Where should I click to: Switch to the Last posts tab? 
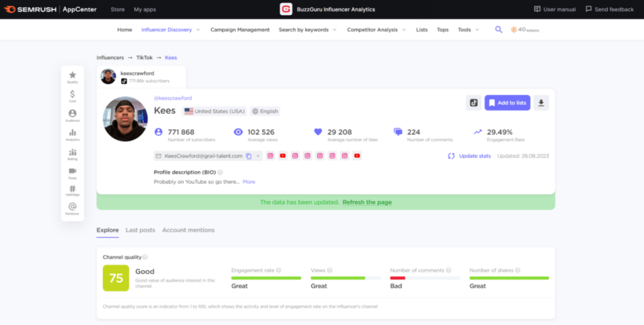140,230
